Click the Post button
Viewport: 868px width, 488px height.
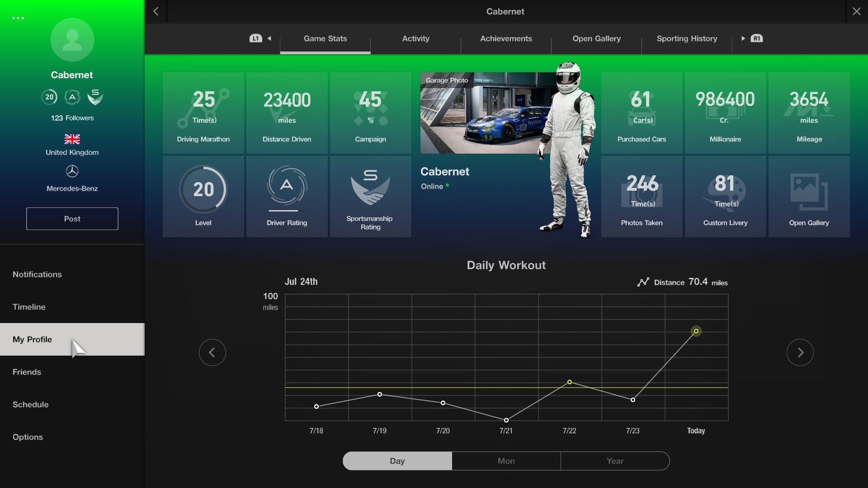tap(72, 219)
